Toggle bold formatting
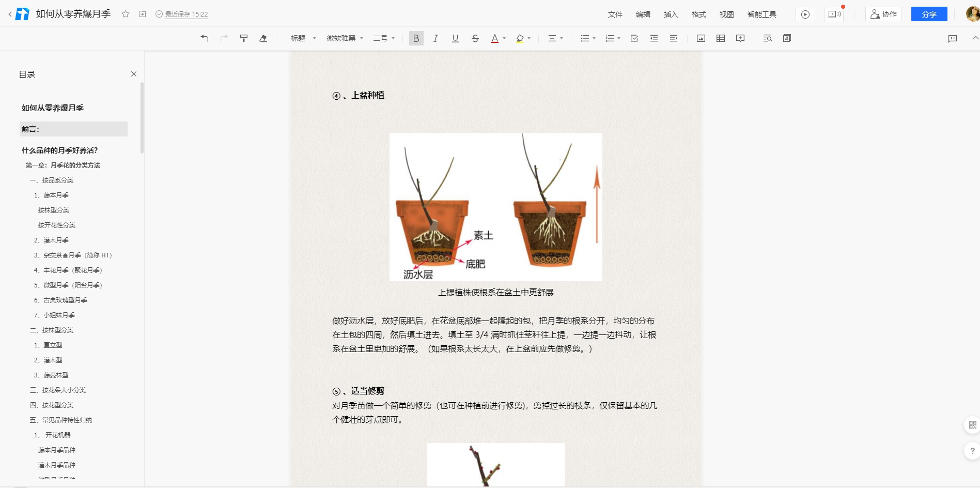This screenshot has height=488, width=980. point(416,38)
